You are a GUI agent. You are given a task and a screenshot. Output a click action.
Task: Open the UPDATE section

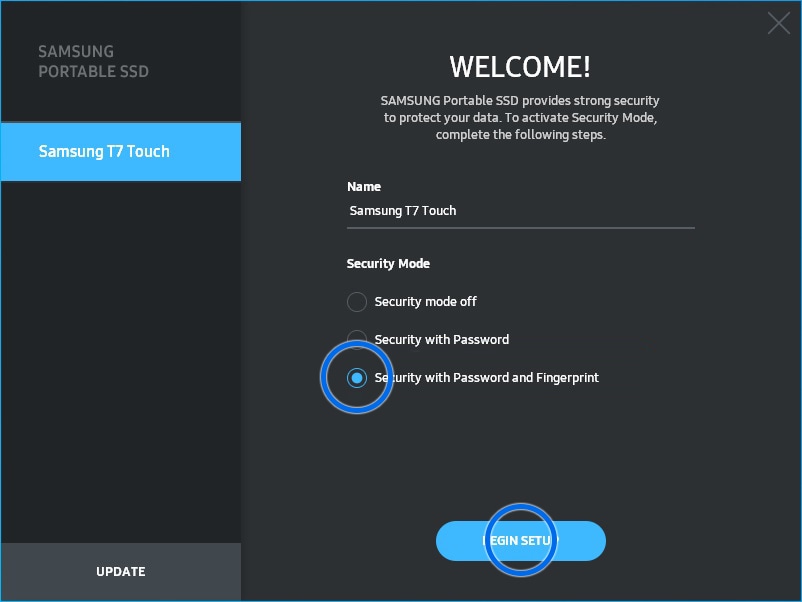point(121,571)
